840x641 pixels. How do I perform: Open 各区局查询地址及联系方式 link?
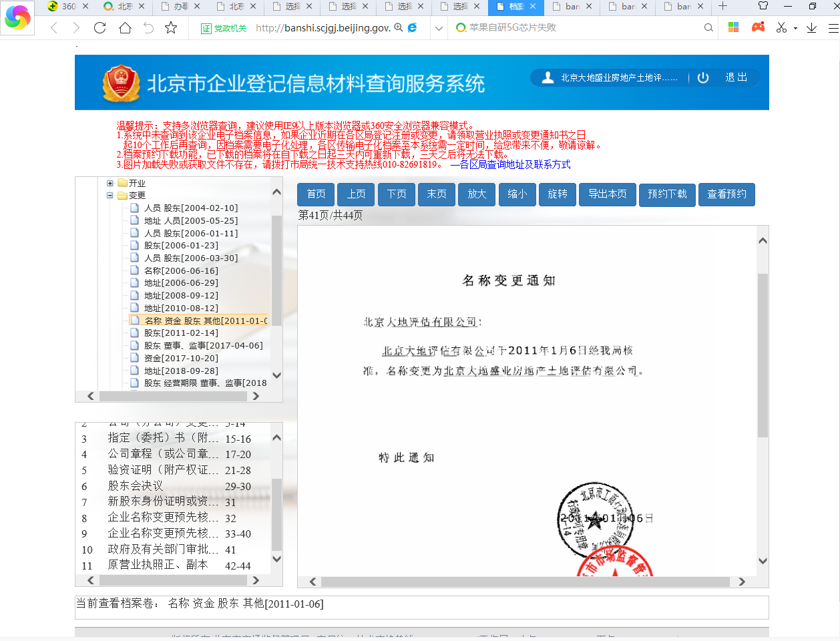click(511, 164)
